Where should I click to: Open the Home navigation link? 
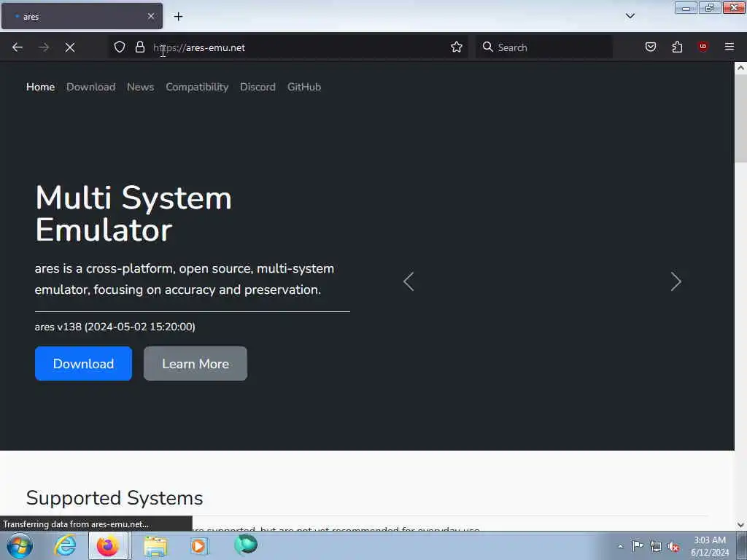pyautogui.click(x=41, y=87)
